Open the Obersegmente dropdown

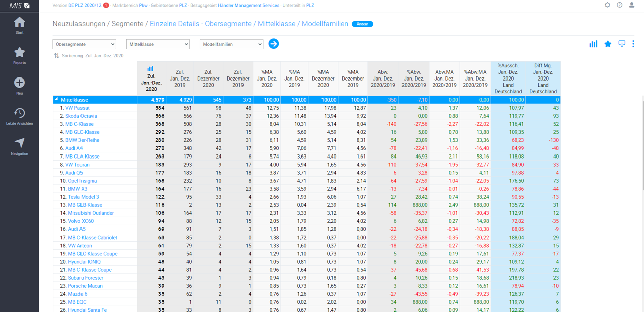tap(84, 44)
